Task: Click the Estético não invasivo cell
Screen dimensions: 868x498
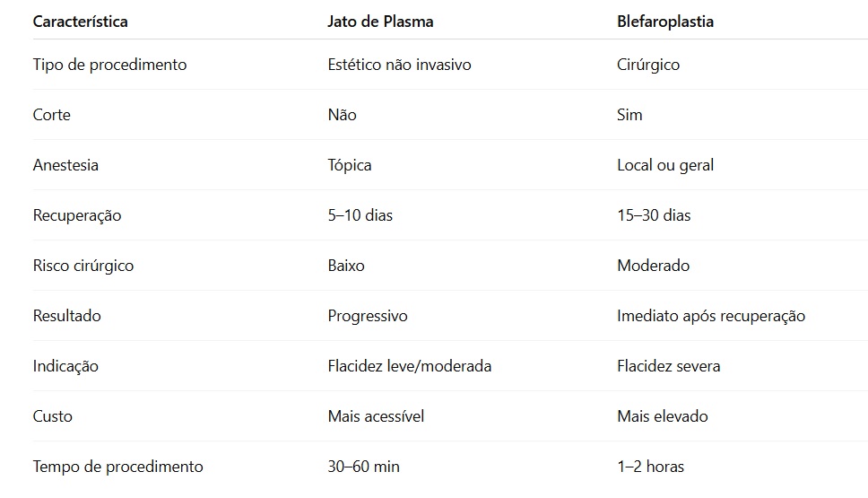Action: point(399,65)
